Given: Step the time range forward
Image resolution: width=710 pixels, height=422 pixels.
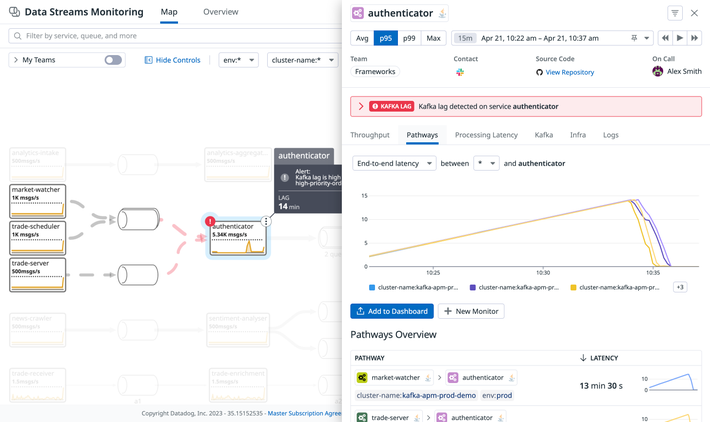Looking at the screenshot, I should click(695, 38).
